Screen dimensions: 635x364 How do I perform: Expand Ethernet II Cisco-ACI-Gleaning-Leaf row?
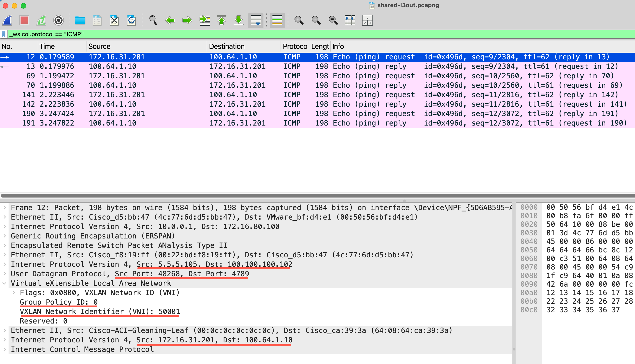5,330
